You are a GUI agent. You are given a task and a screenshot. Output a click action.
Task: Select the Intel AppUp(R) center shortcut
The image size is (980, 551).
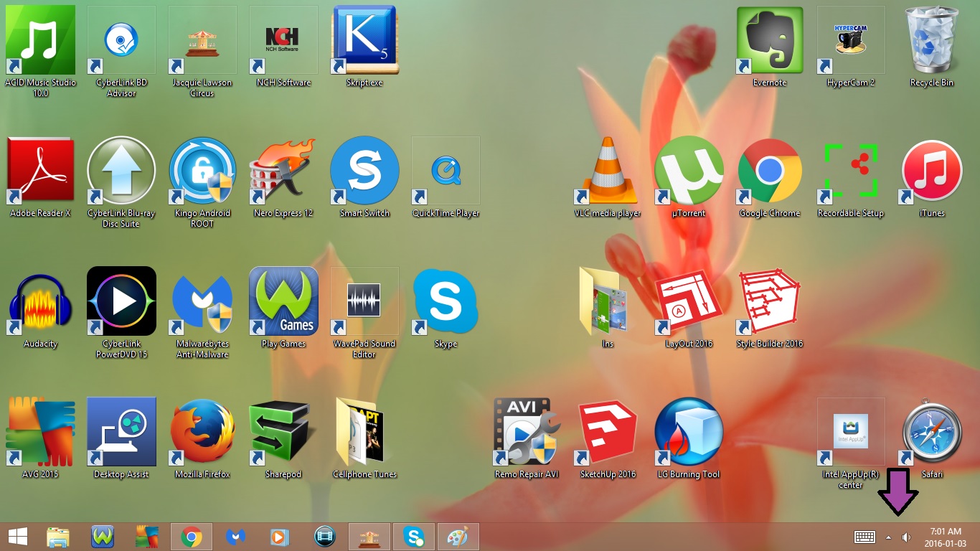[x=851, y=432]
